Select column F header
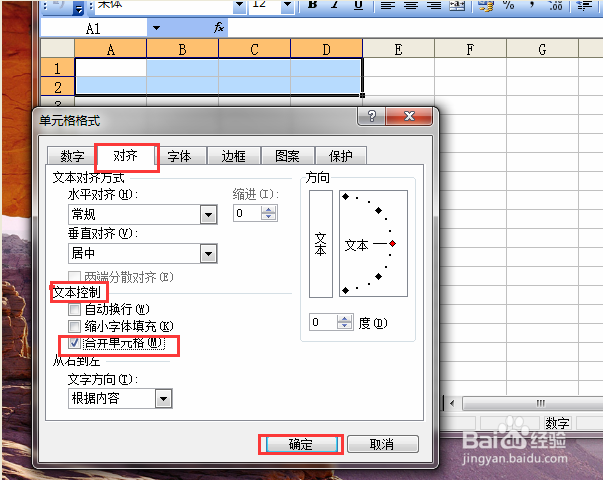 click(470, 49)
